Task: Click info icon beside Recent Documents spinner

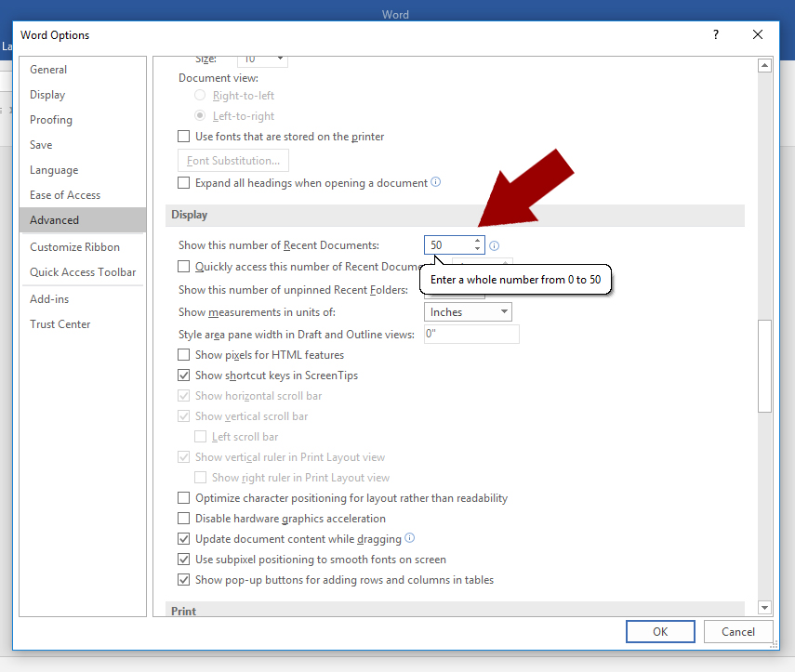Action: point(495,245)
